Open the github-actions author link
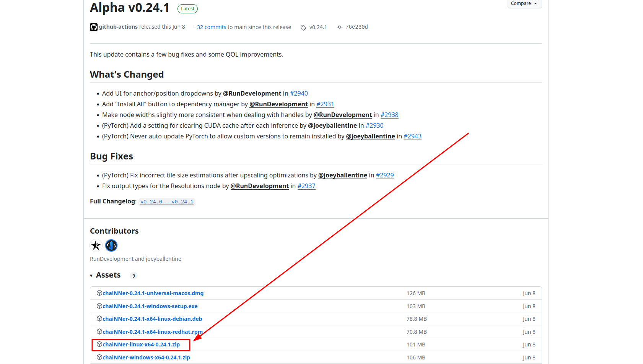Image resolution: width=643 pixels, height=364 pixels. pos(118,27)
